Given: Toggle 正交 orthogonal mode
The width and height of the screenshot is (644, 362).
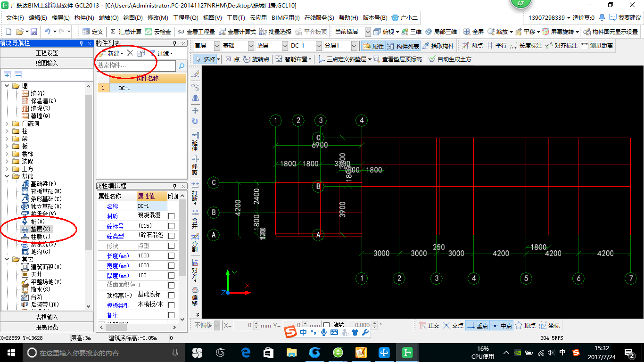Looking at the screenshot, I should tap(429, 325).
